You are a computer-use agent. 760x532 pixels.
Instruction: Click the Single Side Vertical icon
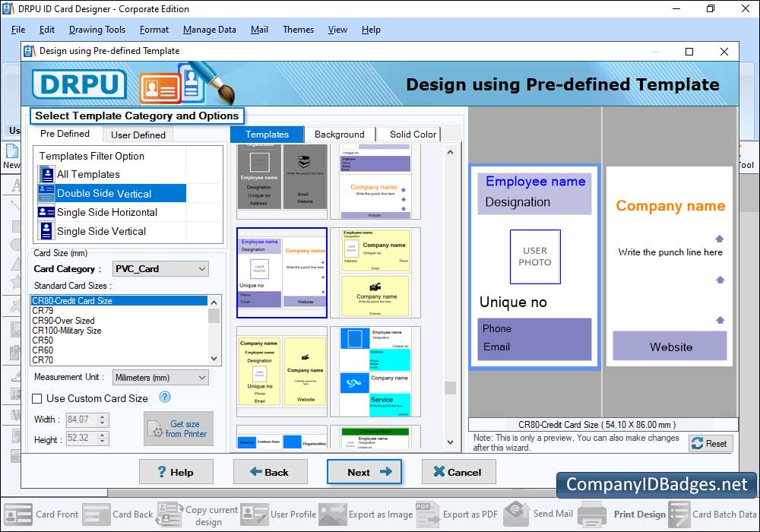(x=46, y=231)
